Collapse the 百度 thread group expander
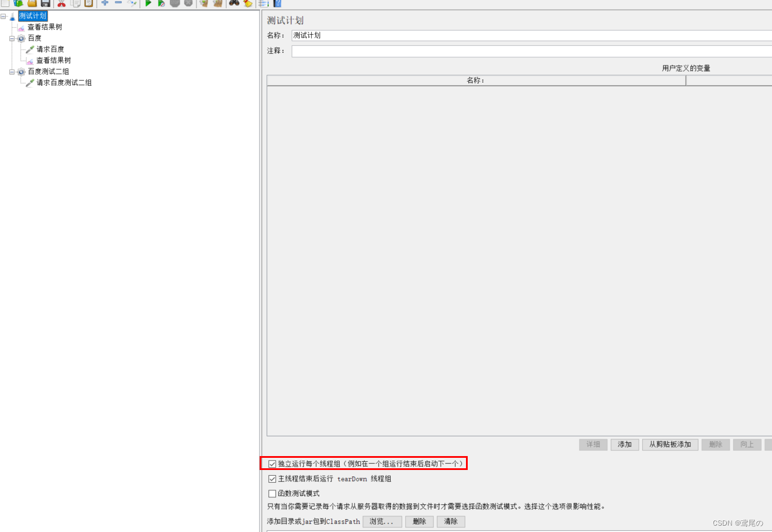 click(x=12, y=38)
